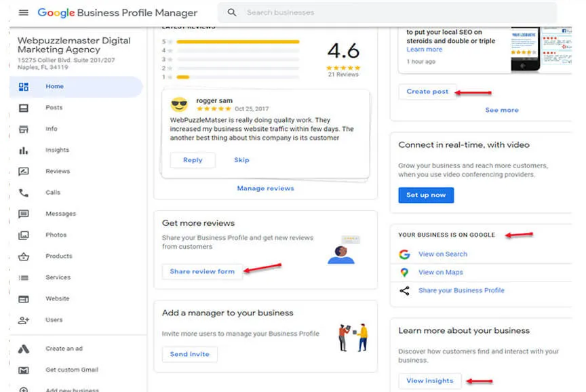
Task: Select Get custom Gmail menu item
Action: (76, 370)
